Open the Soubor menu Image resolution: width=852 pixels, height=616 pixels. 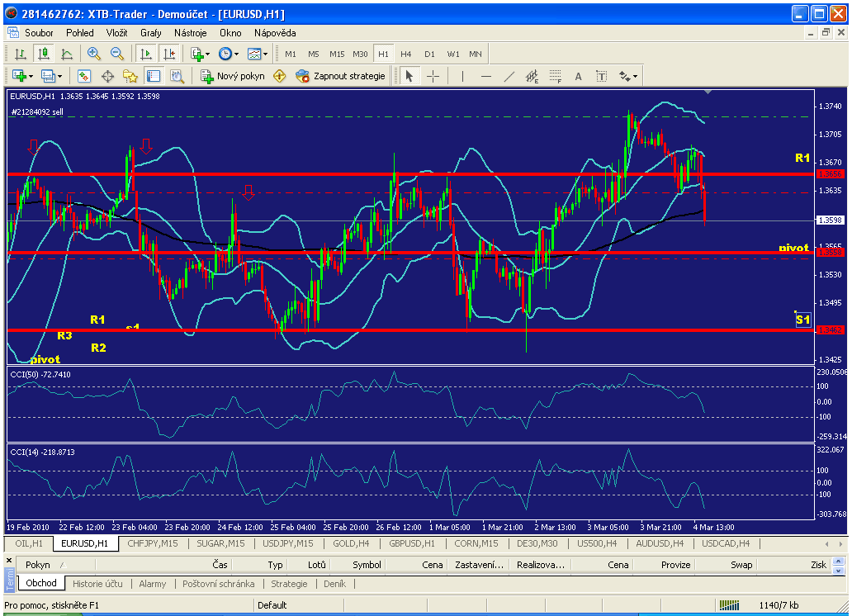(39, 33)
